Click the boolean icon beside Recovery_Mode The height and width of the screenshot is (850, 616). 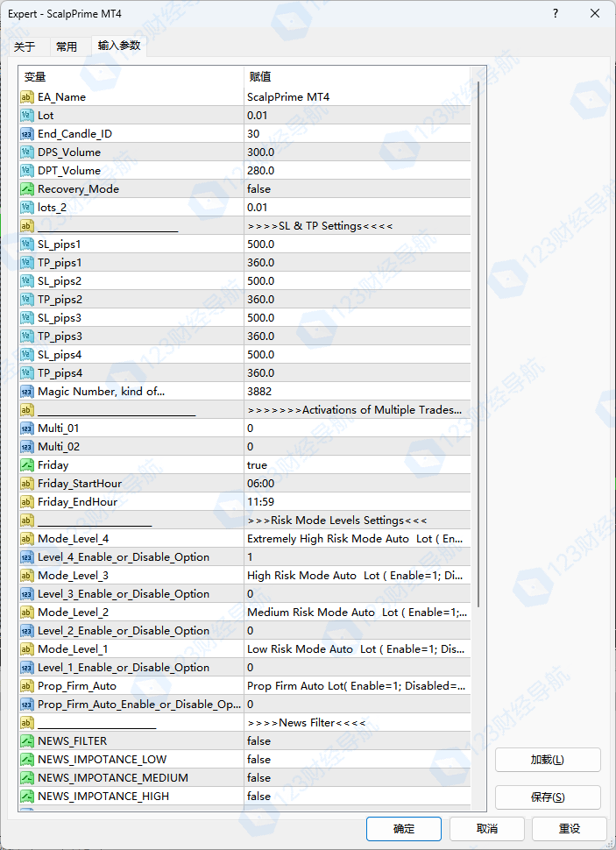coord(27,189)
